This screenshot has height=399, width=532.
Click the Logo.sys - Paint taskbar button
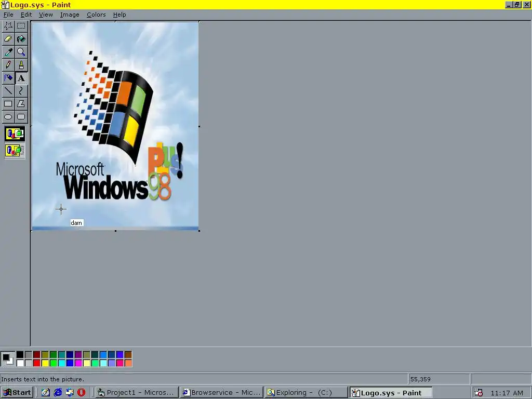click(391, 393)
